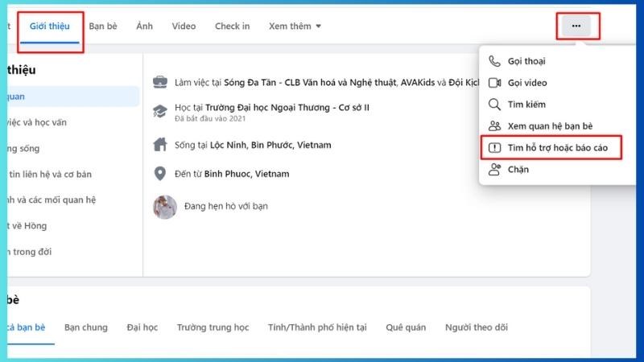This screenshot has width=644, height=362.
Task: Click the people icon for Xem quan hệ bạn bè
Action: point(494,126)
